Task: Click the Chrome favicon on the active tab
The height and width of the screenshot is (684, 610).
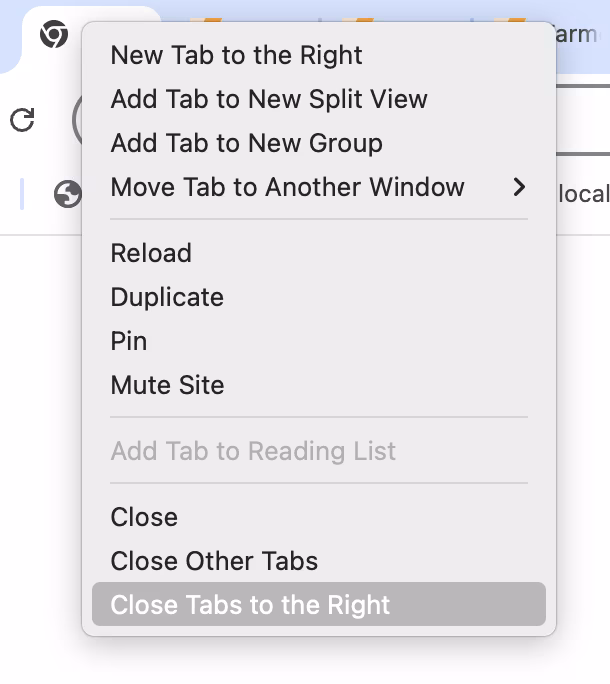Action: click(53, 36)
